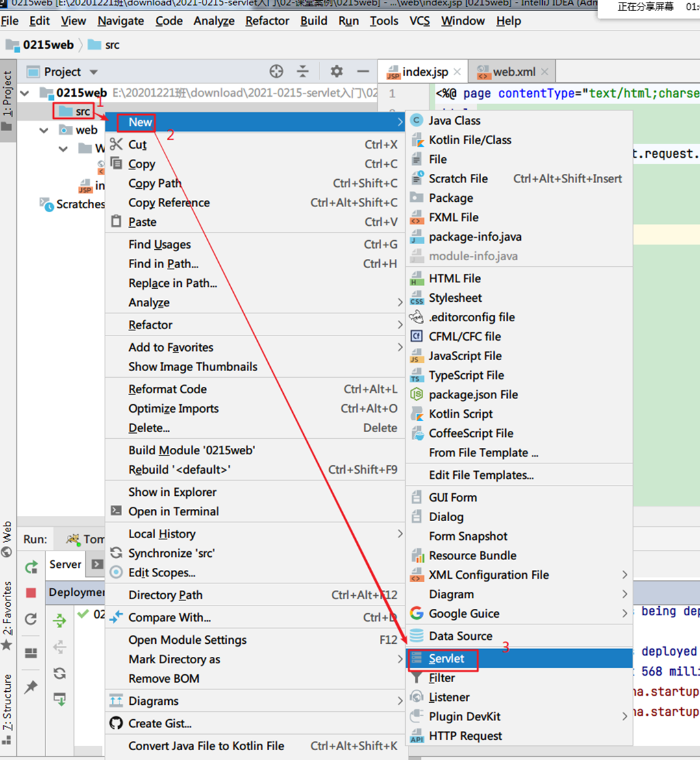
Task: Choose Kotlin File/Class in submenu
Action: 519,140
